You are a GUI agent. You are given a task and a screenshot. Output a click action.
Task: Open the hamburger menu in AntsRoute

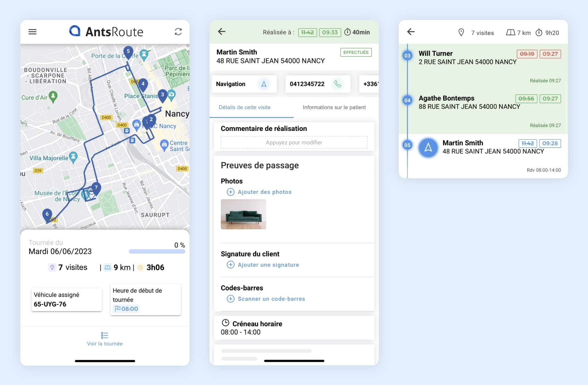click(32, 32)
